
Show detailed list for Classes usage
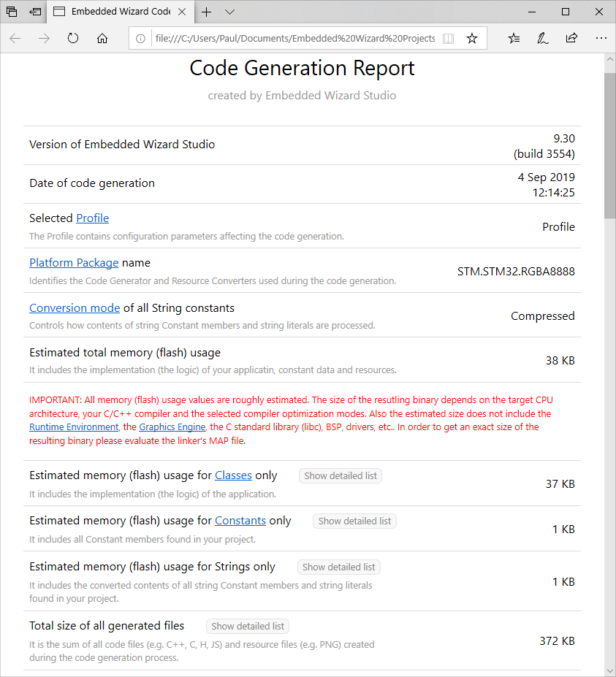(341, 475)
